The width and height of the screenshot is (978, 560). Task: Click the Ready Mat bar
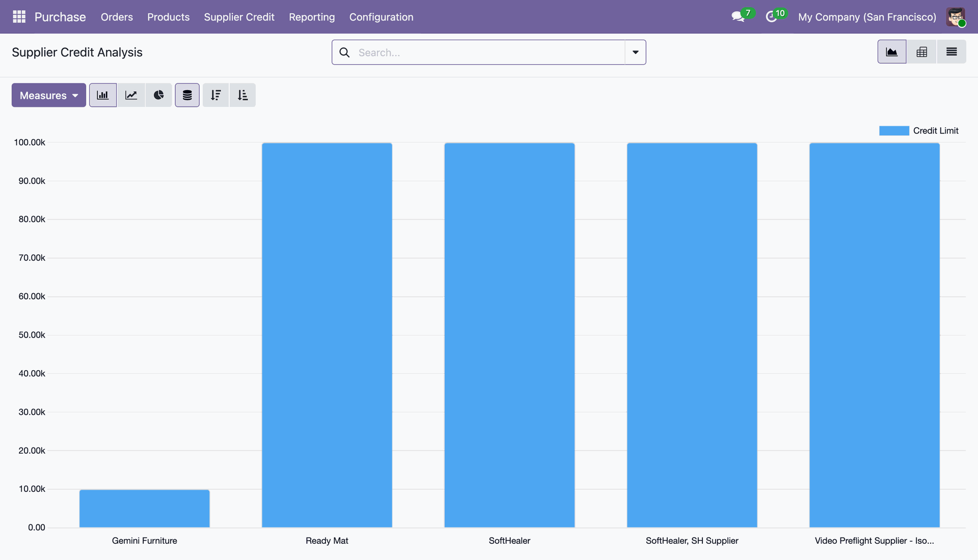327,335
